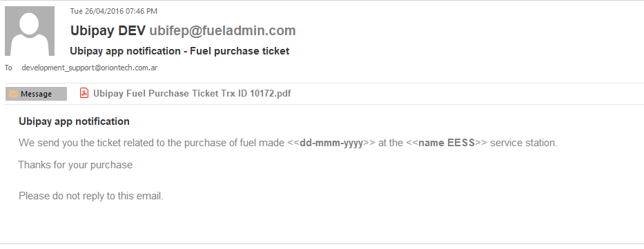
Task: Click the "service station." text
Action: tap(524, 143)
